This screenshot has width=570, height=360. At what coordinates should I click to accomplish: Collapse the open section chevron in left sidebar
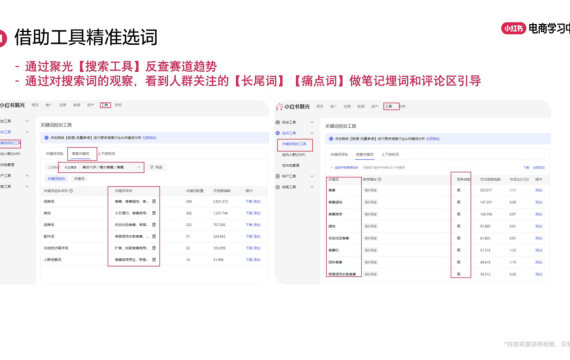(x=27, y=132)
